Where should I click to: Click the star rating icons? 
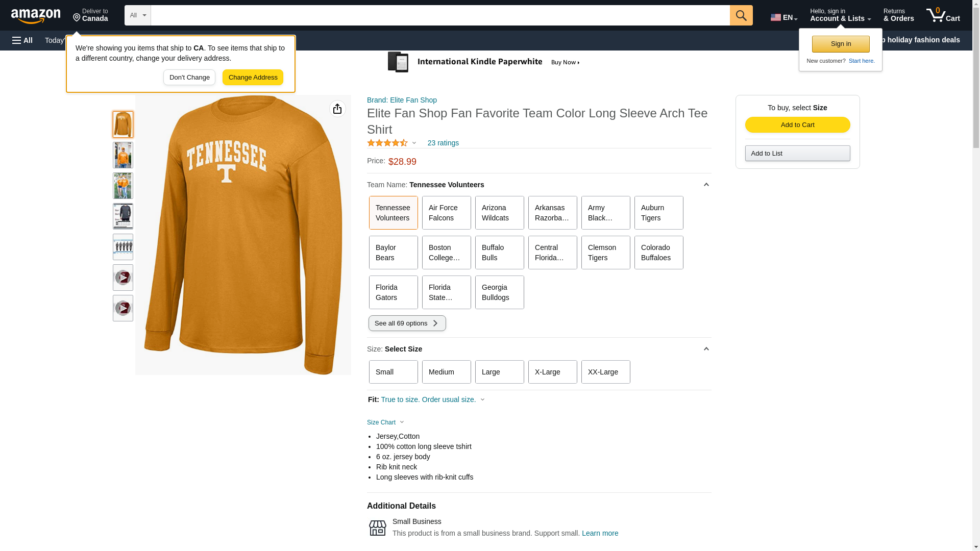(x=387, y=143)
